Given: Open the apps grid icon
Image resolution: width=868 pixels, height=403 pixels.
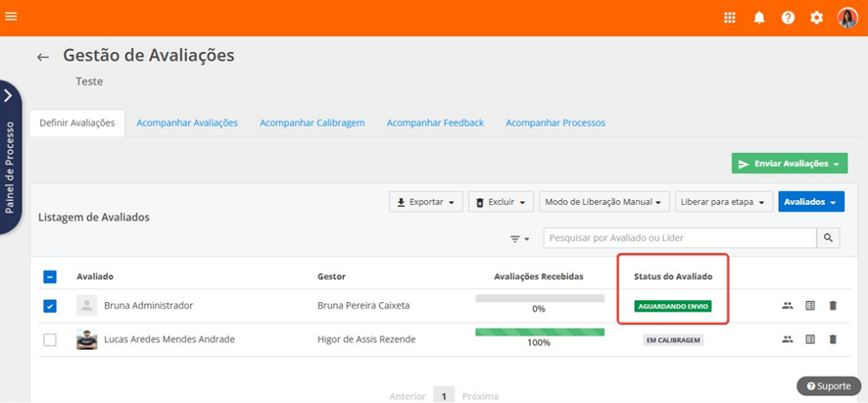Looking at the screenshot, I should 730,18.
